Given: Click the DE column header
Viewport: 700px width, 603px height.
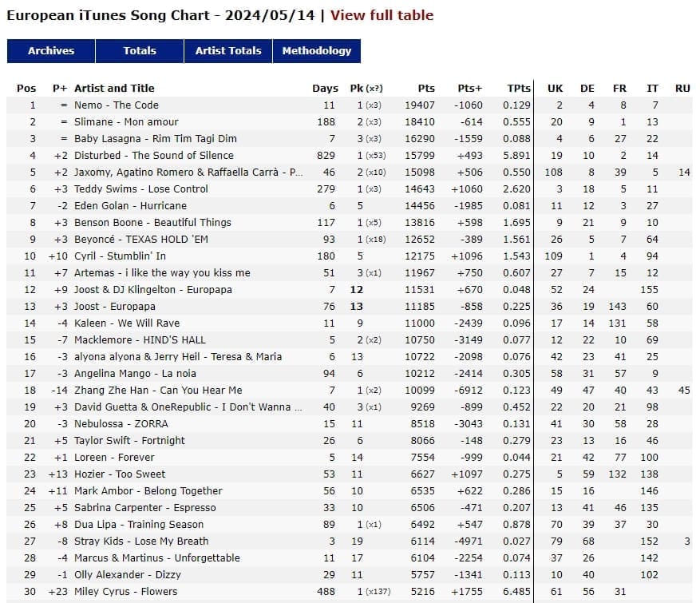Looking at the screenshot, I should 587,88.
